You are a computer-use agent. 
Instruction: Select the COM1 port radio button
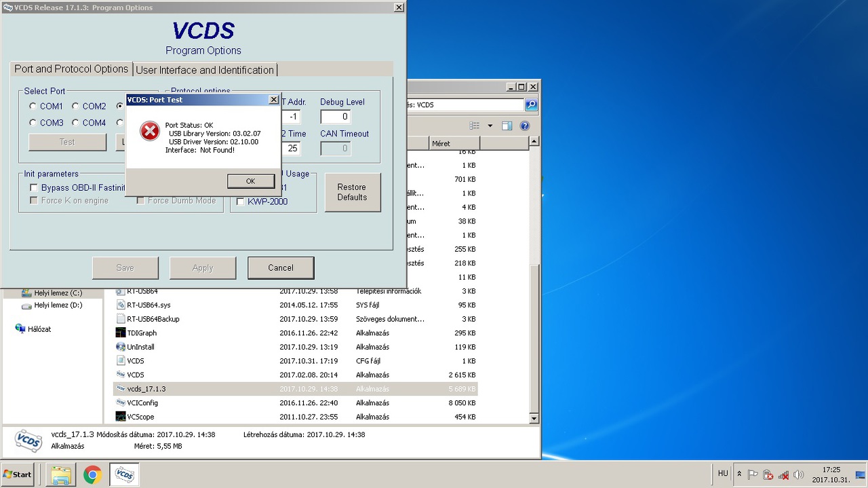pos(33,107)
